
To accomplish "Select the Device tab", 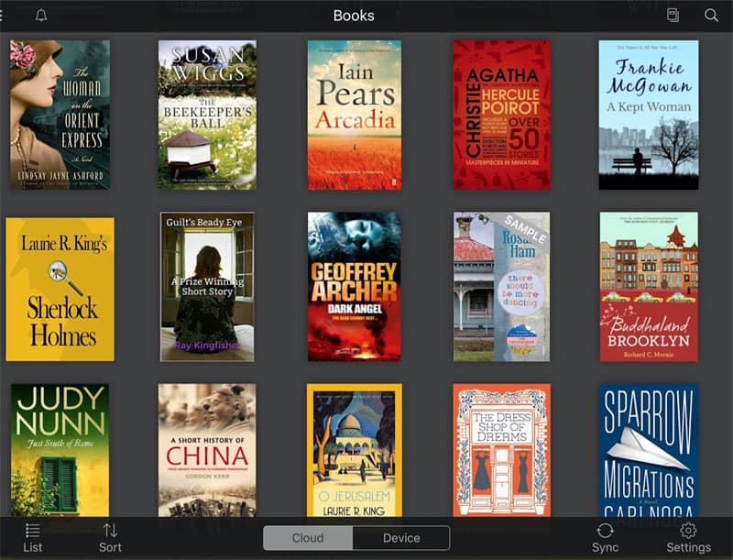I will [x=401, y=538].
